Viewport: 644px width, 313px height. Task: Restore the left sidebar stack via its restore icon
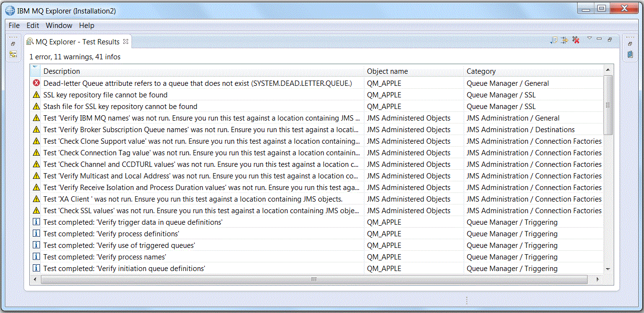click(13, 44)
